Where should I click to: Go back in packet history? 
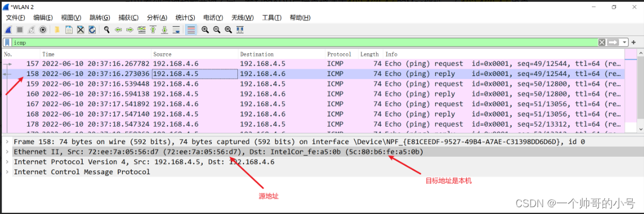tap(118, 30)
